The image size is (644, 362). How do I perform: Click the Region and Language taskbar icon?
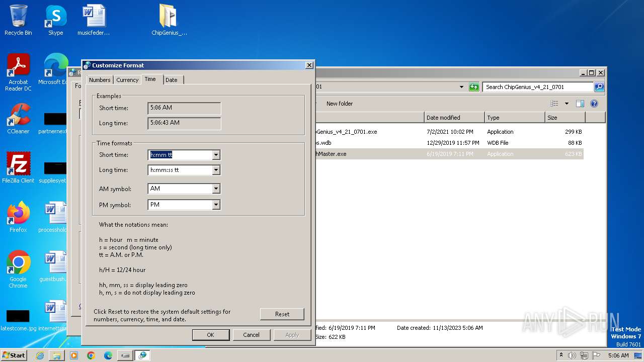(x=142, y=355)
